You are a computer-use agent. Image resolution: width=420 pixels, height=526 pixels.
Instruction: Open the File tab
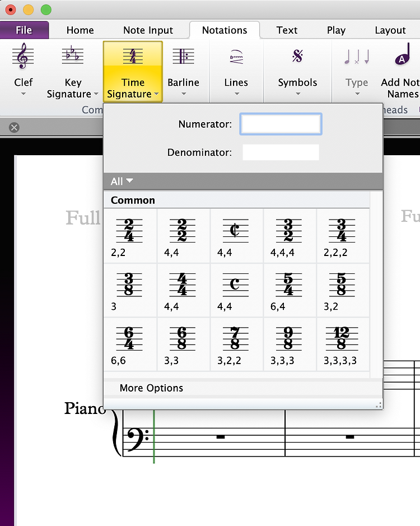click(24, 30)
